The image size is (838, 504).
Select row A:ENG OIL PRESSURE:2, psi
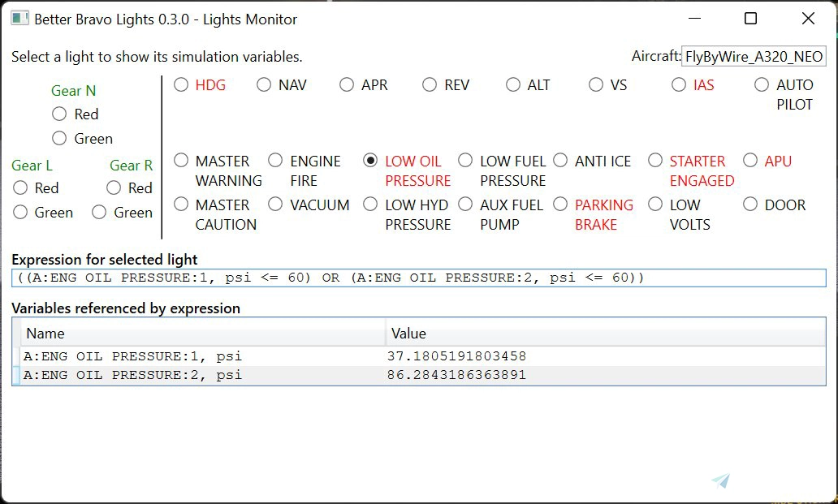(419, 375)
